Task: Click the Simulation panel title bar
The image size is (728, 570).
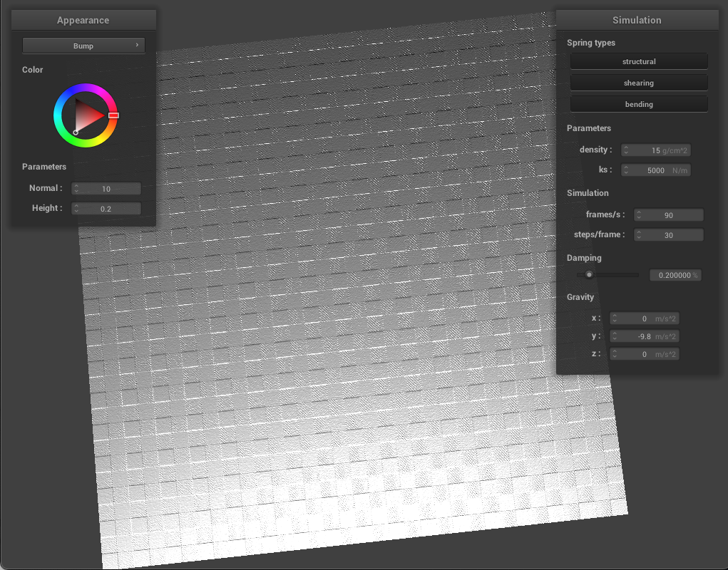Action: pyautogui.click(x=637, y=20)
